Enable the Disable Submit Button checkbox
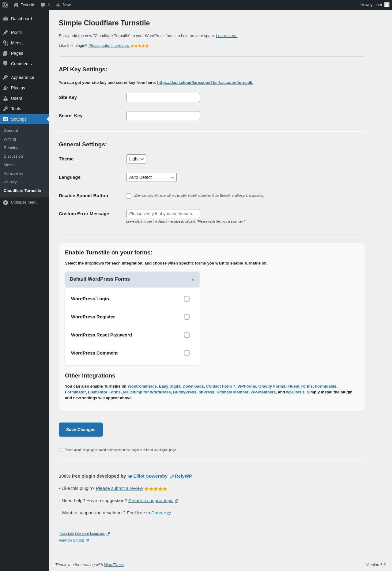 (129, 196)
